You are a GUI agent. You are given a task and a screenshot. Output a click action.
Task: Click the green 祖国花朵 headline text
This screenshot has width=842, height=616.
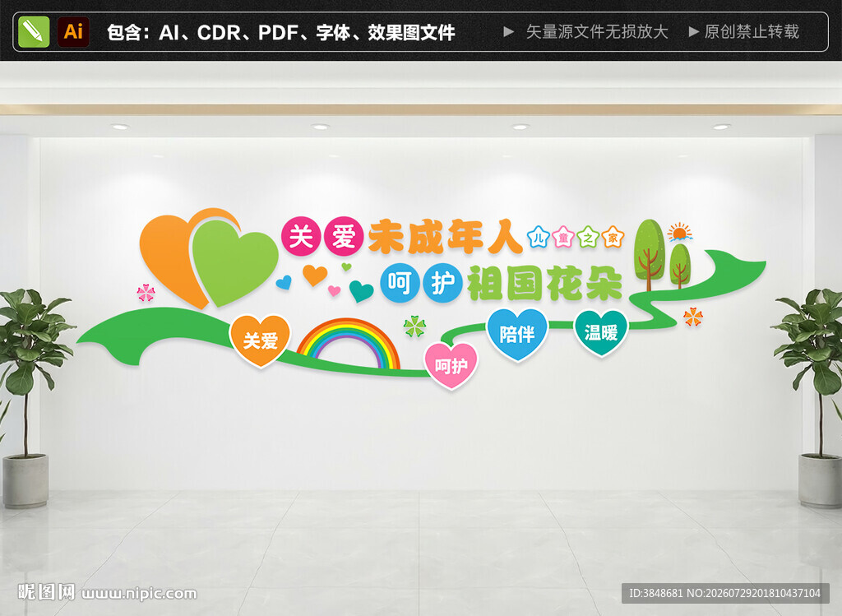544,283
